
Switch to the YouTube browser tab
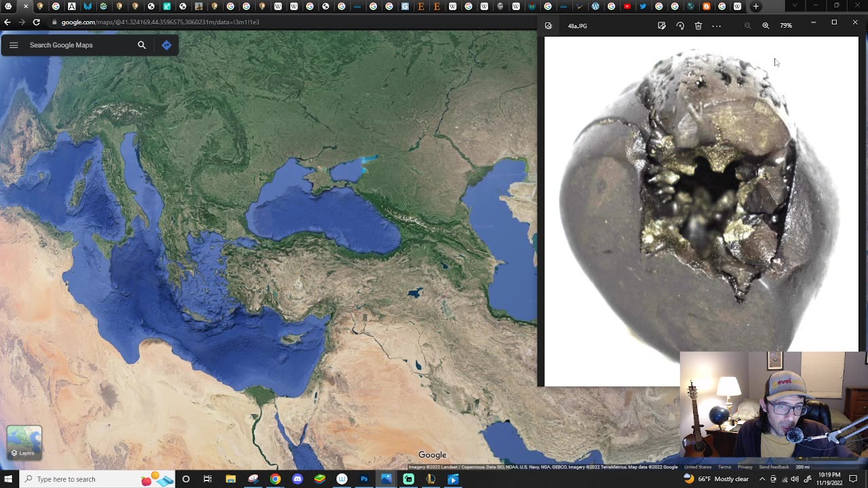(x=627, y=6)
